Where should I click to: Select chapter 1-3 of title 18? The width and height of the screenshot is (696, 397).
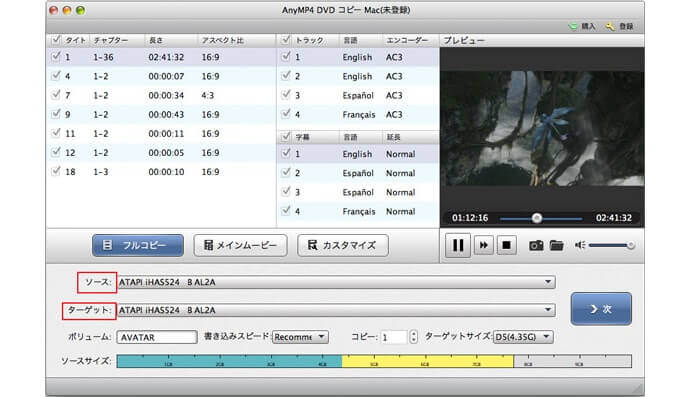101,172
